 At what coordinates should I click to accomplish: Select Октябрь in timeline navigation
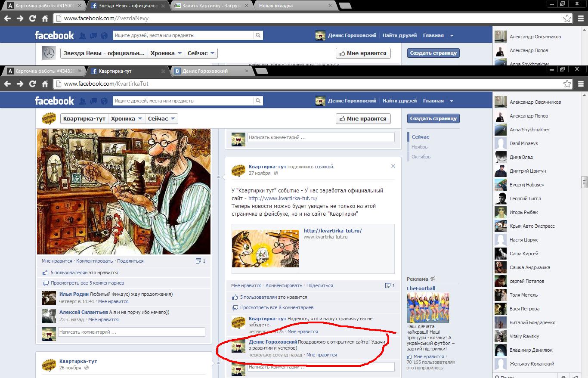click(x=421, y=157)
